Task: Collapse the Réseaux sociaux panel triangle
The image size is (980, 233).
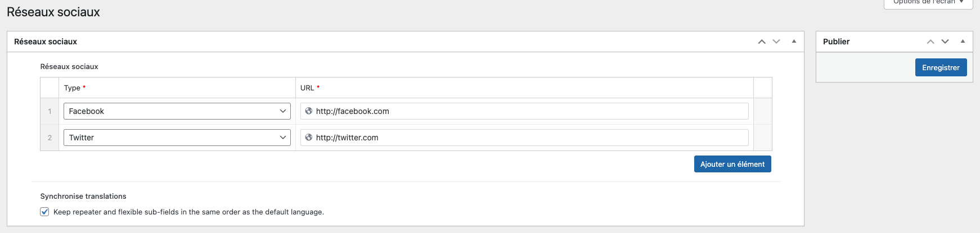Action: point(794,42)
